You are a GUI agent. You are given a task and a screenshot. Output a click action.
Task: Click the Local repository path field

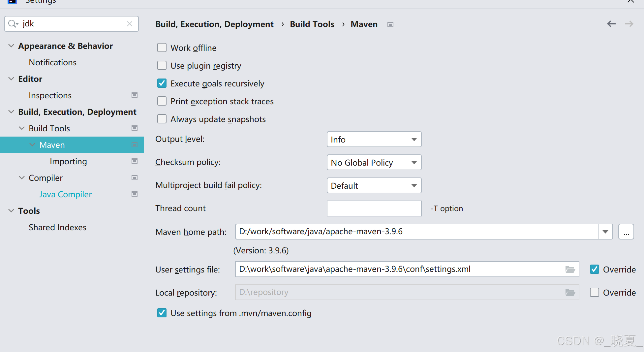click(407, 292)
